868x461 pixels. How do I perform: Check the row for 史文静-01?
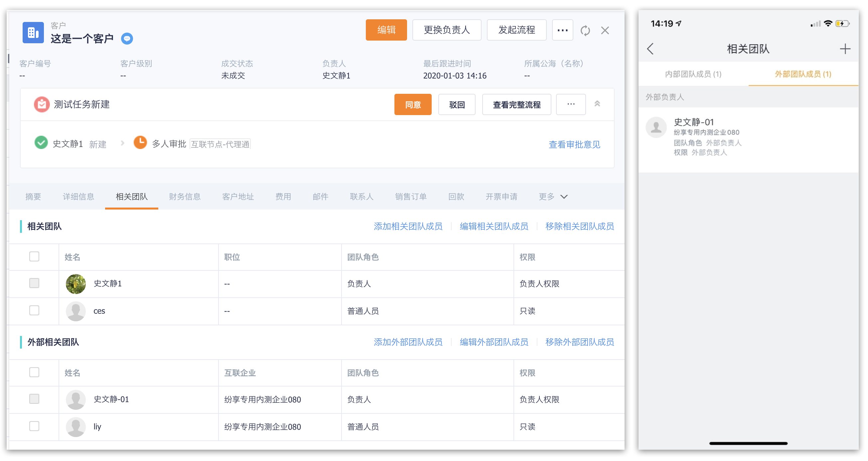point(34,399)
